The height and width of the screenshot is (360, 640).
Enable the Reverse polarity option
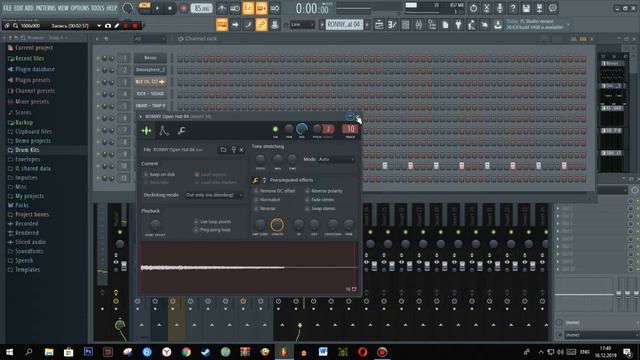point(307,191)
